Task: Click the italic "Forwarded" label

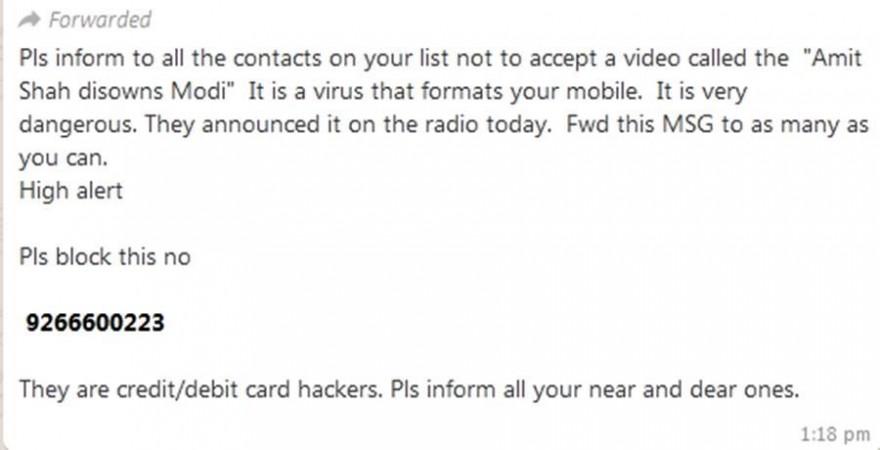Action: [x=100, y=20]
